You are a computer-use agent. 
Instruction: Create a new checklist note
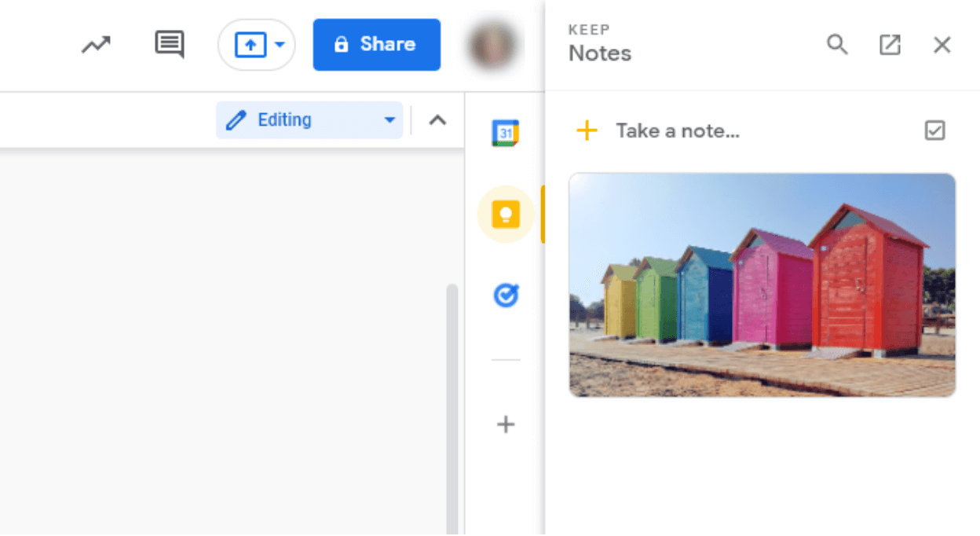[x=934, y=130]
